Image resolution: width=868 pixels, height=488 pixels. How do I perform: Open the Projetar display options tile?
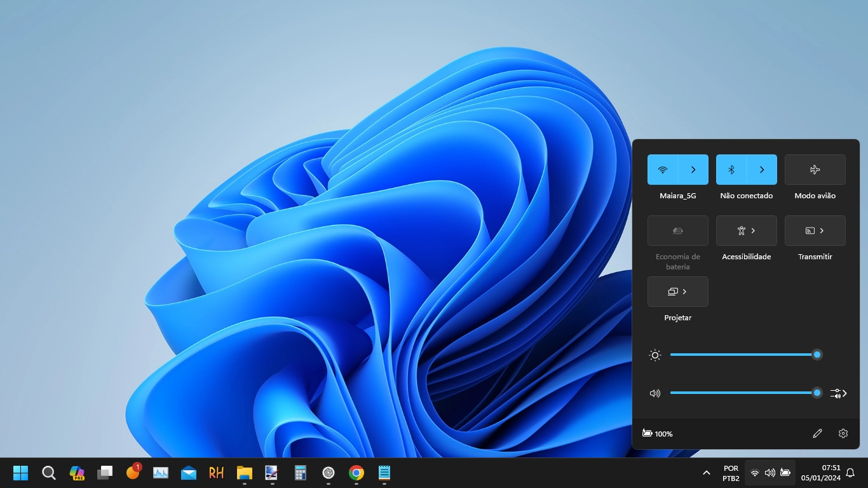pyautogui.click(x=677, y=292)
